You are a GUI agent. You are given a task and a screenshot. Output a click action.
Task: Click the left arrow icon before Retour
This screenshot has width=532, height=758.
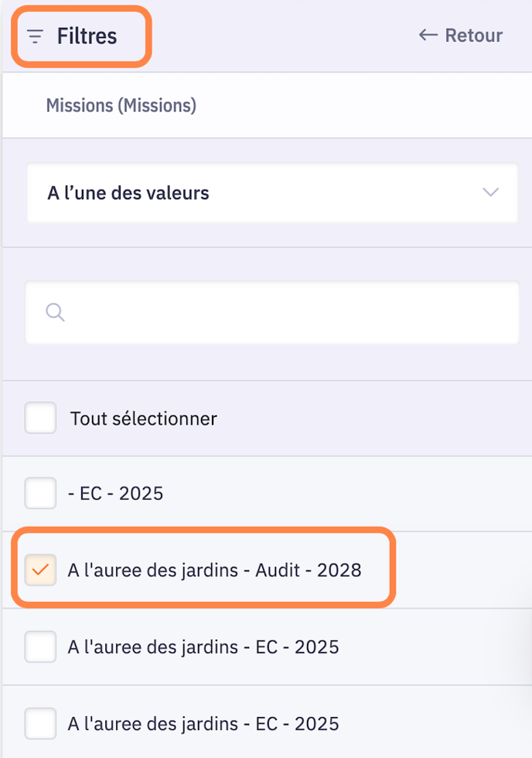pos(428,35)
